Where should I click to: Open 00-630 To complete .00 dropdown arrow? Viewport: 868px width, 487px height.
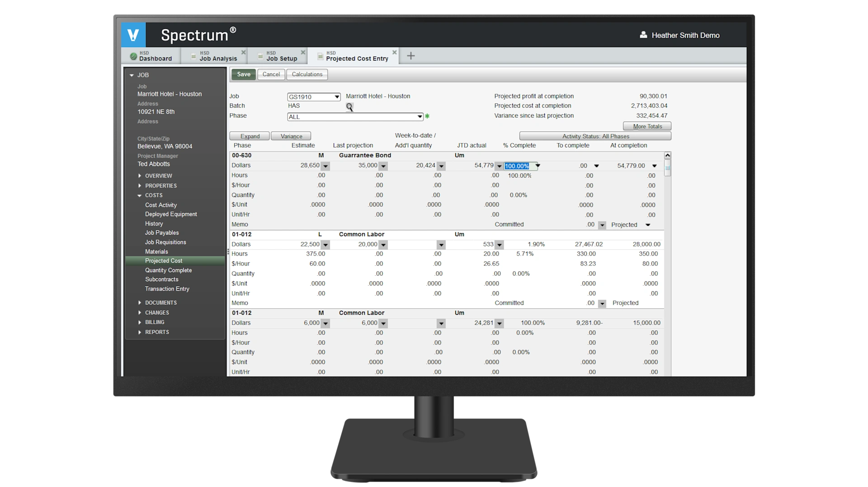coord(596,165)
